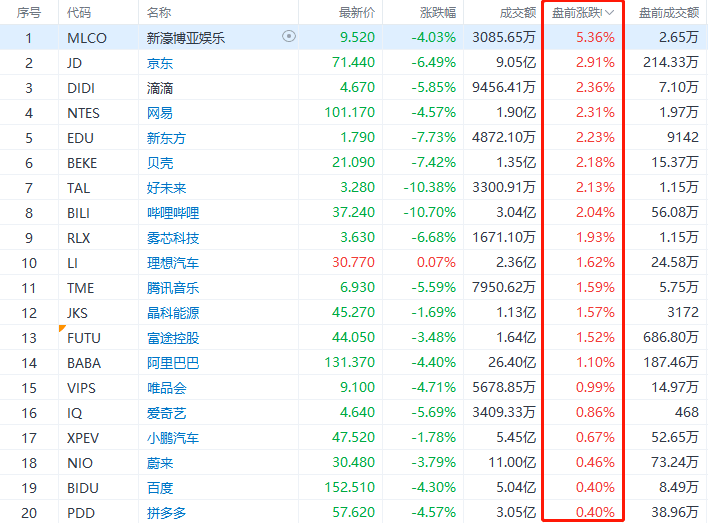Viewport: 708px width, 523px height.
Task: Select the 滴滴 name cell
Action: (160, 88)
